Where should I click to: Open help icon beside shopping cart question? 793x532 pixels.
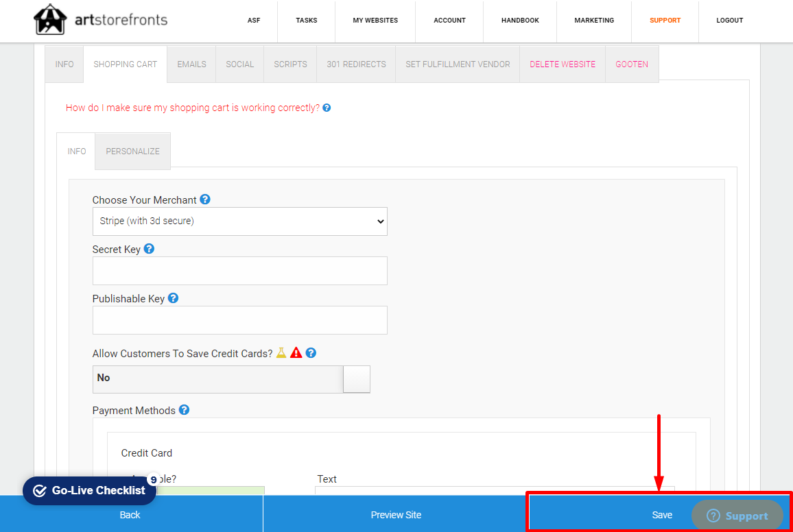327,108
